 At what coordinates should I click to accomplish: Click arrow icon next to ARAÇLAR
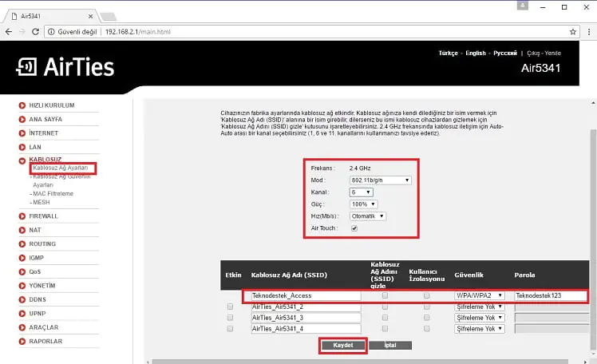click(22, 327)
